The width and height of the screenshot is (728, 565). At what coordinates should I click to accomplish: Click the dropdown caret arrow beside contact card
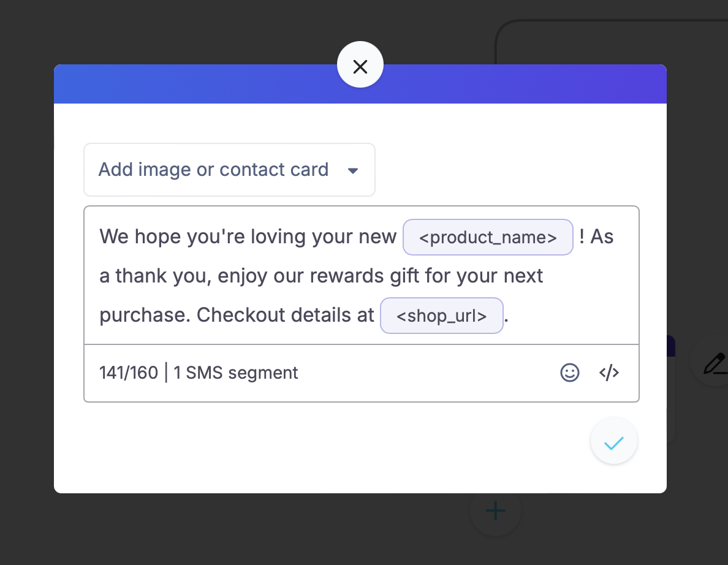point(353,171)
